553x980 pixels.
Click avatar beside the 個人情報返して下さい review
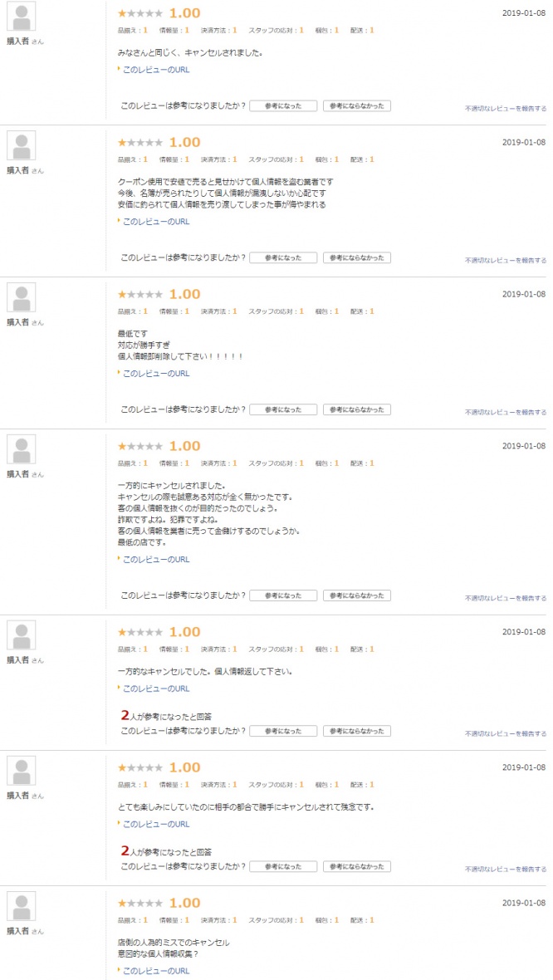coord(21,635)
